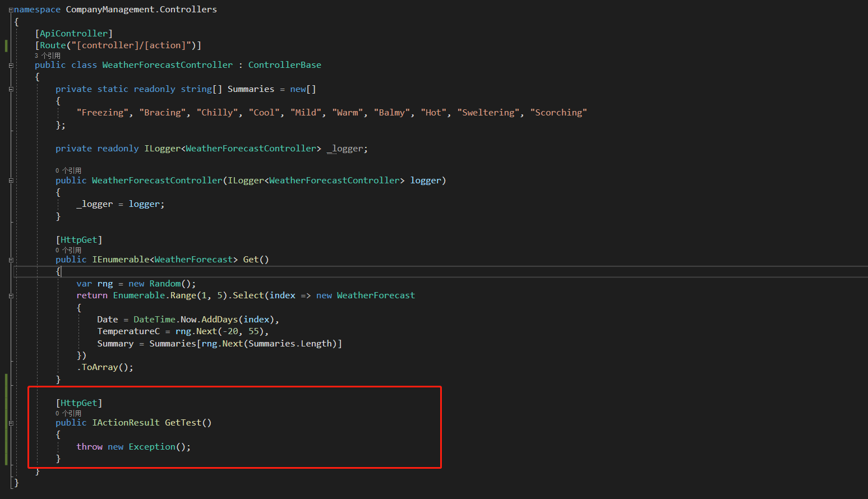
Task: Open the '0 个引用' link above GetTest()
Action: tap(68, 413)
